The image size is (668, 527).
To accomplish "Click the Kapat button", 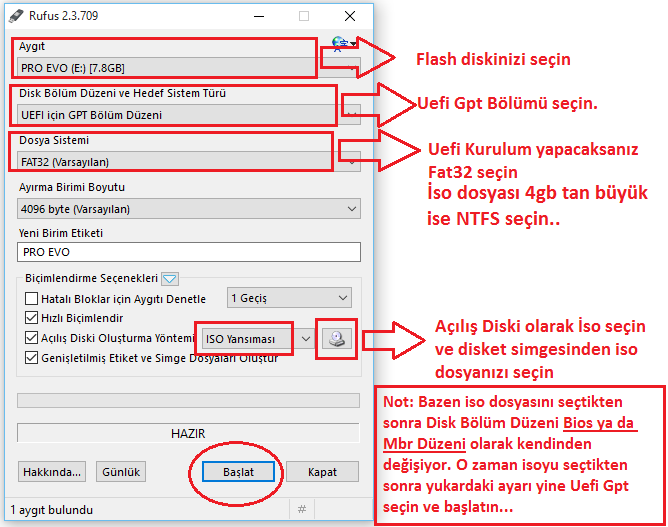I will click(x=322, y=472).
